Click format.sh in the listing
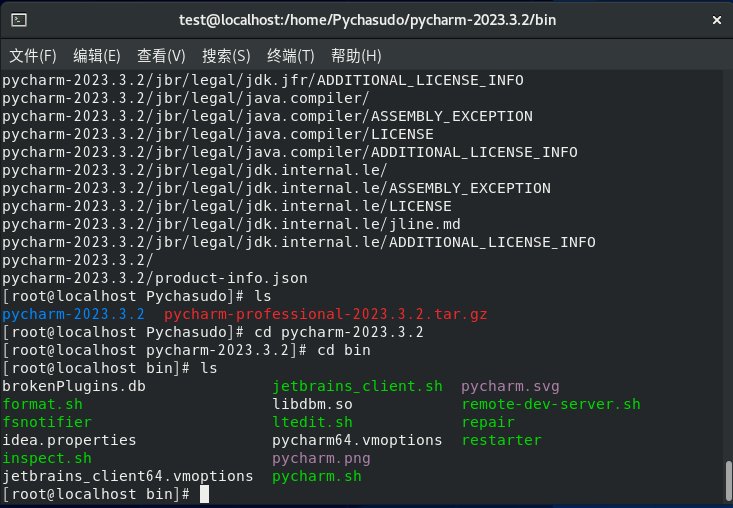 [43, 404]
